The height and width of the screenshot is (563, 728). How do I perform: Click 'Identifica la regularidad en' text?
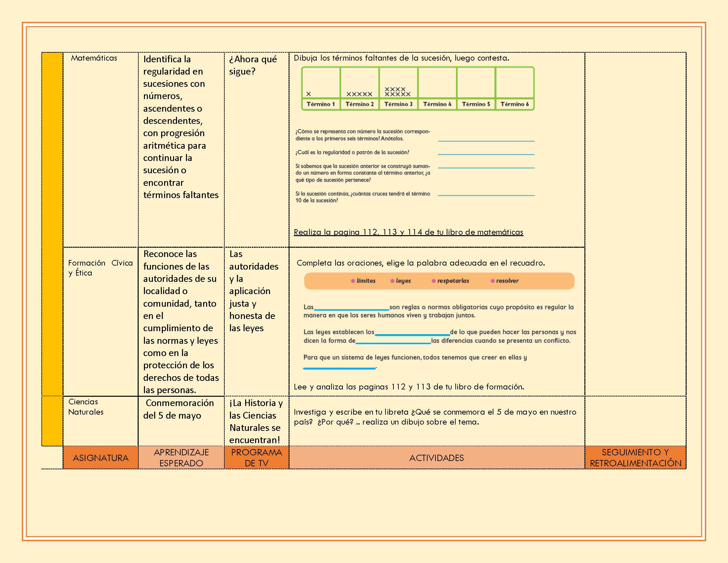pyautogui.click(x=173, y=65)
